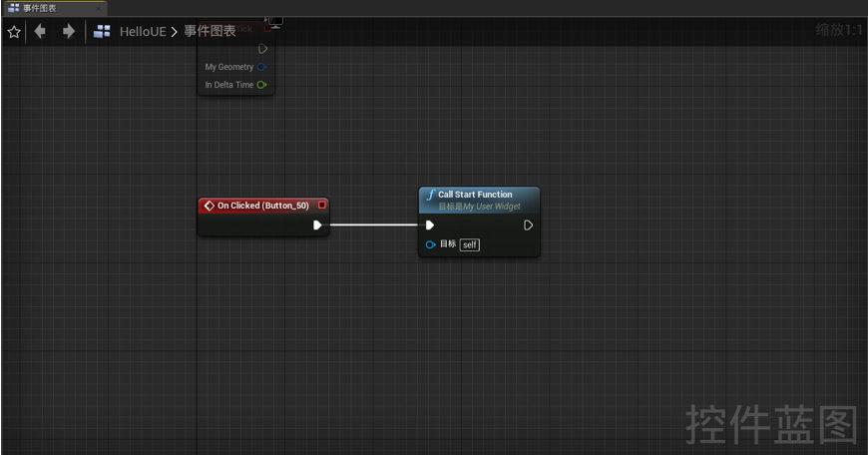Image resolution: width=868 pixels, height=456 pixels.
Task: Click the In Delta Time green pin
Action: (x=261, y=85)
